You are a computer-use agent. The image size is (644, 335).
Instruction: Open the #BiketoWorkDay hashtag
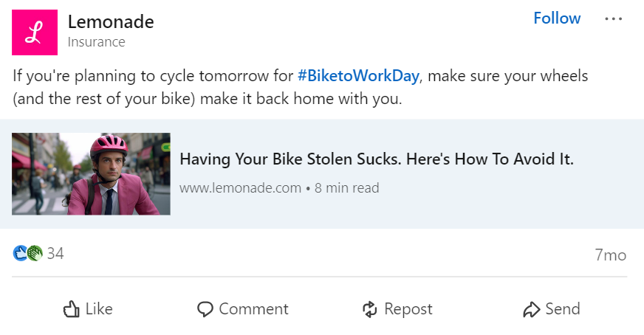pos(358,76)
